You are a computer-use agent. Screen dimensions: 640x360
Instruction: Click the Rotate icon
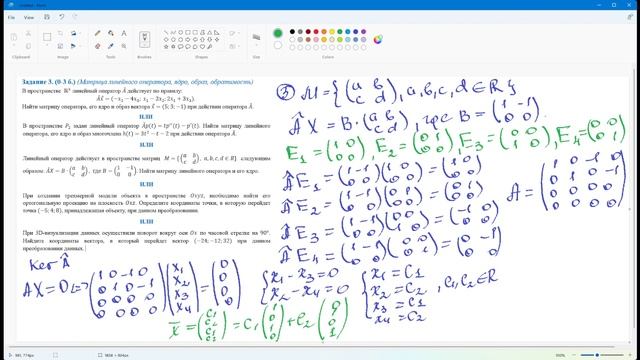[73, 33]
